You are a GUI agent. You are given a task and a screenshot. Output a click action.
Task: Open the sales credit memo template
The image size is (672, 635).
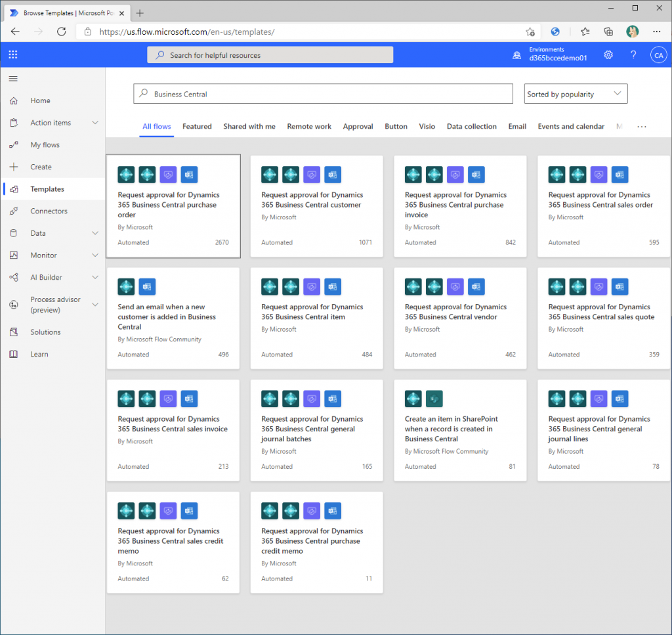click(x=173, y=542)
